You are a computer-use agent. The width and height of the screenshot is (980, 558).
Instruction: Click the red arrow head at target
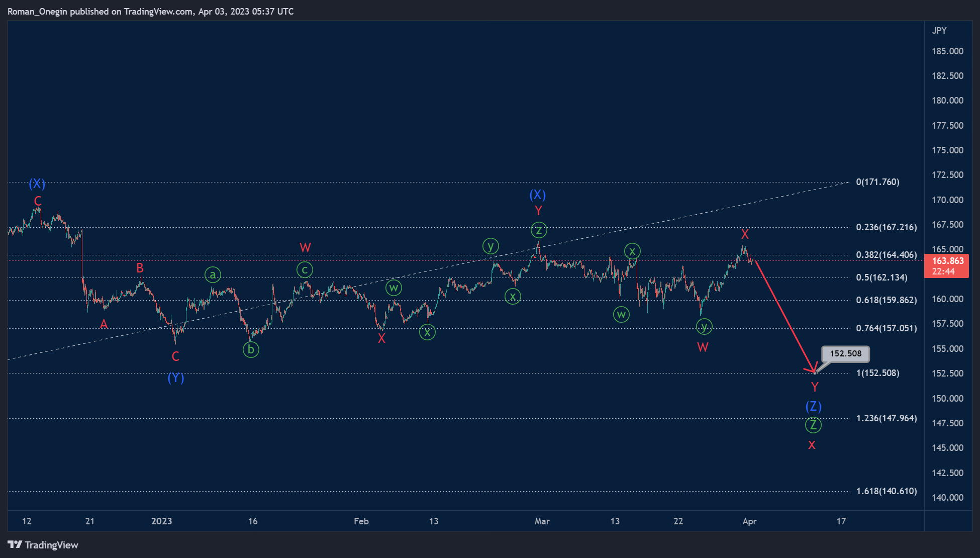click(x=813, y=371)
